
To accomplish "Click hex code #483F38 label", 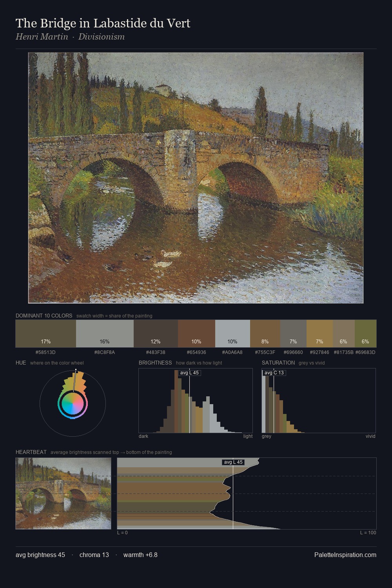I will pos(156,352).
